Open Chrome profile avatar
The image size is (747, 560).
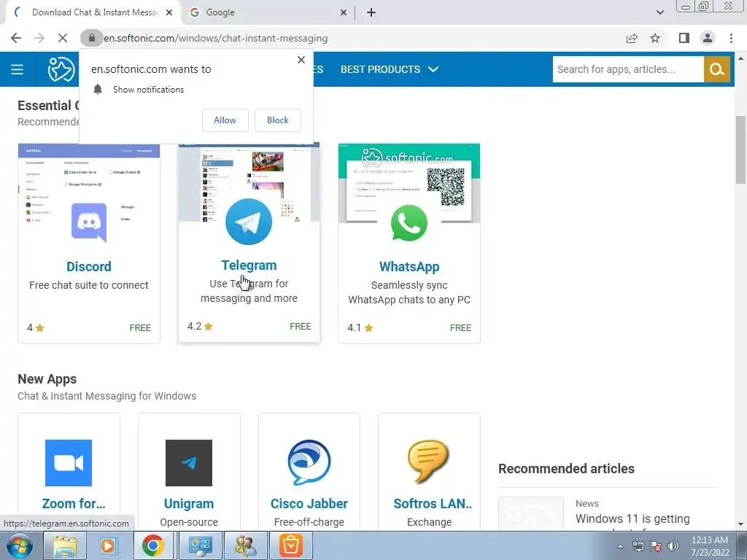(x=708, y=38)
